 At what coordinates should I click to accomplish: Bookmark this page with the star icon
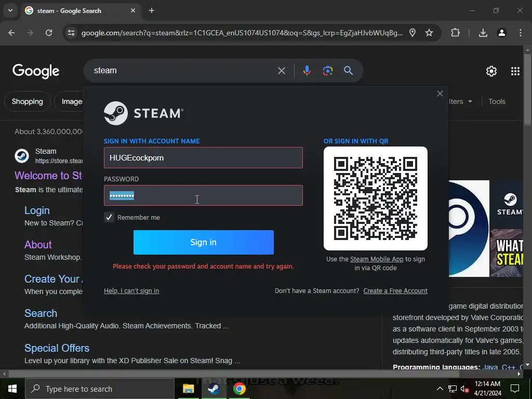[x=429, y=33]
